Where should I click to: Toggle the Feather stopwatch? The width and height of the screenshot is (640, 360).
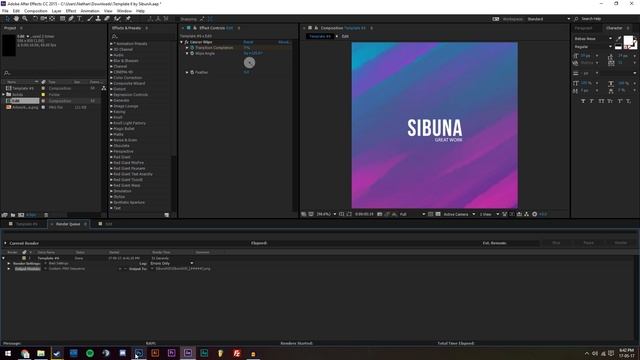pyautogui.click(x=192, y=72)
